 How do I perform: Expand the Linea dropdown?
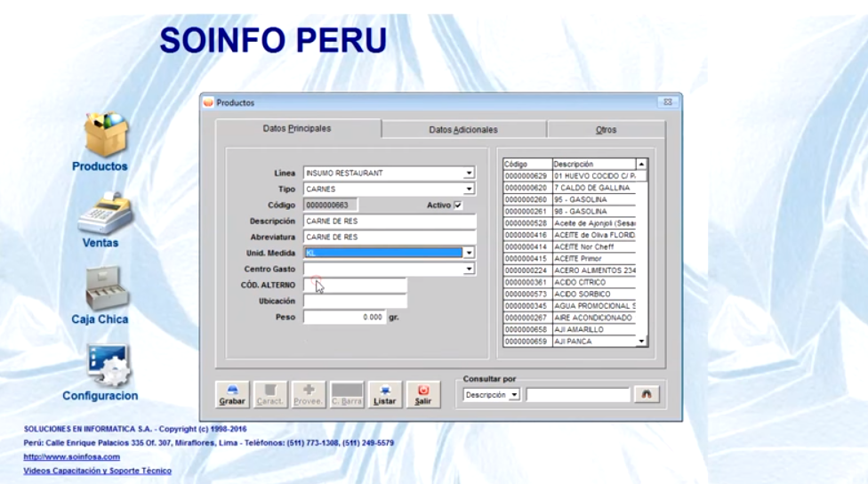pyautogui.click(x=469, y=173)
